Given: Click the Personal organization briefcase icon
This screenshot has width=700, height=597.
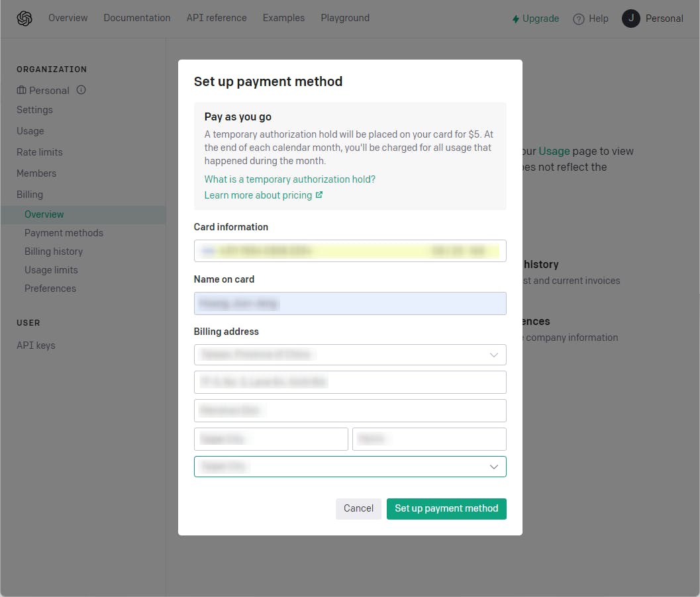Looking at the screenshot, I should coord(22,91).
